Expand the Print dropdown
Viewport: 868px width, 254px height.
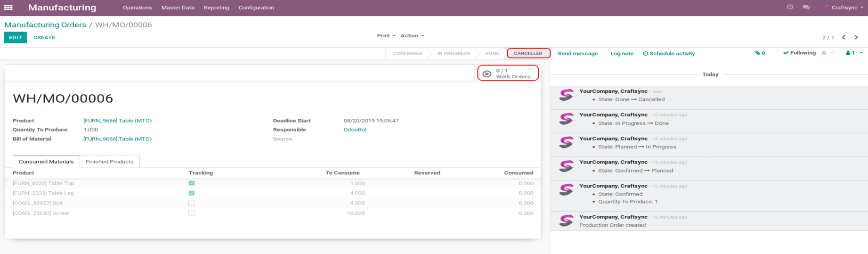pyautogui.click(x=386, y=36)
